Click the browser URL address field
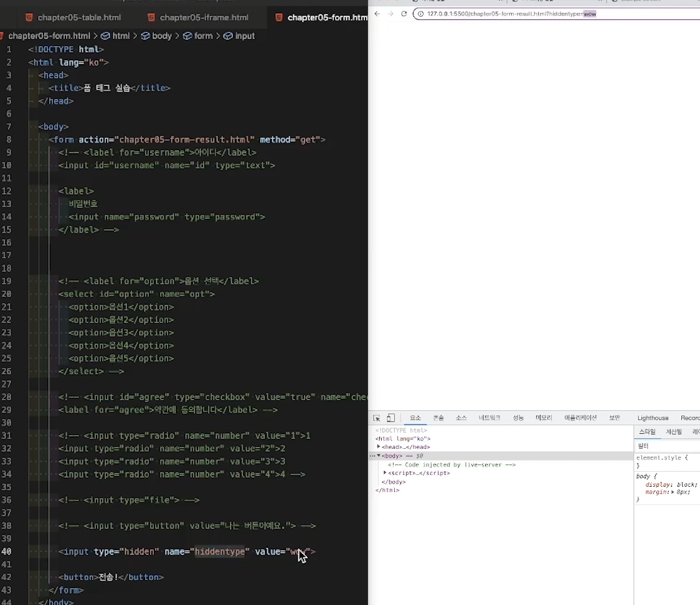The height and width of the screenshot is (605, 700). 558,14
